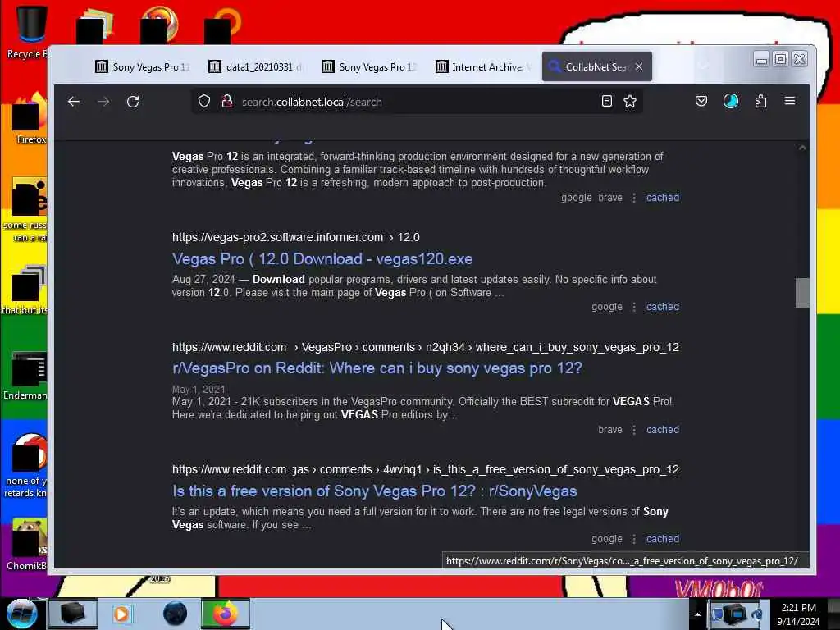The height and width of the screenshot is (630, 840).
Task: Open the first taskbar window button
Action: [x=73, y=614]
